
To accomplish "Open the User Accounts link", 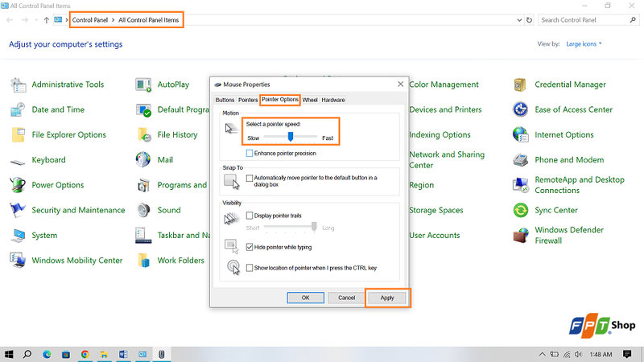I will pos(435,235).
